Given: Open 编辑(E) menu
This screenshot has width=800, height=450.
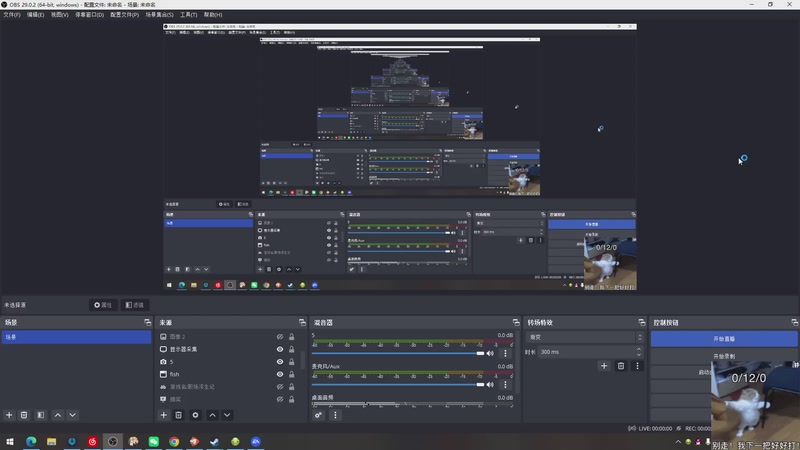Looking at the screenshot, I should [x=35, y=15].
